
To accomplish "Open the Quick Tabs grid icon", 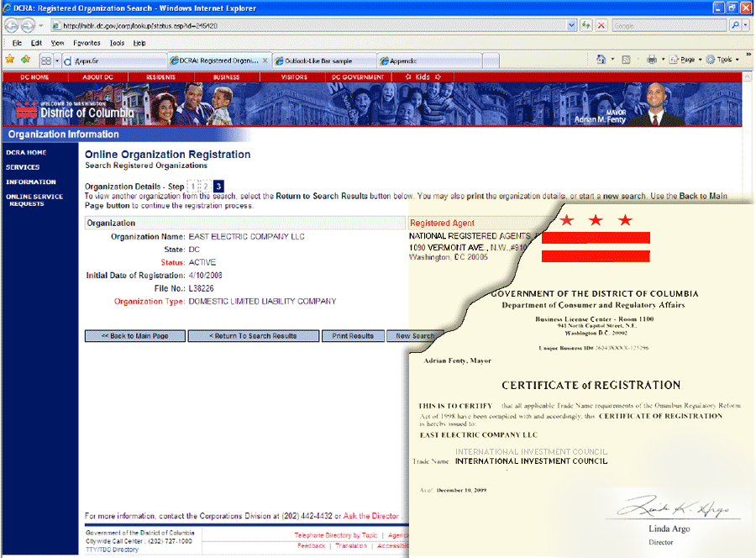I will click(46, 61).
